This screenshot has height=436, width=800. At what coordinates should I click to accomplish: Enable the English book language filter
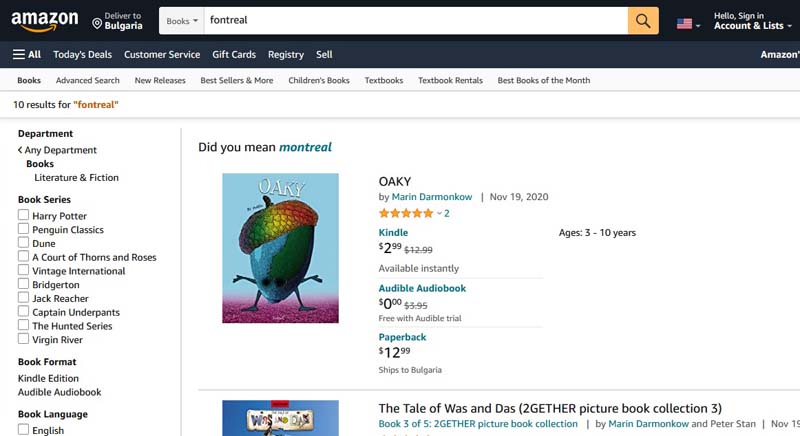click(24, 430)
